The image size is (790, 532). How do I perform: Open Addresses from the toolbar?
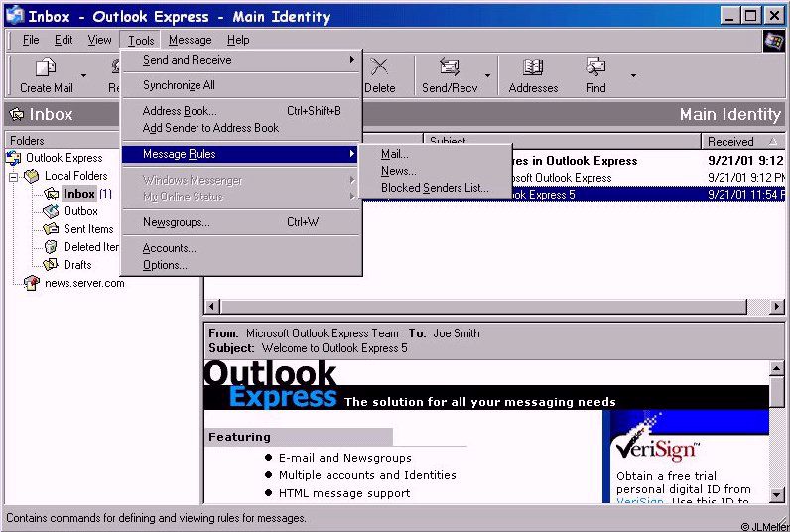533,75
